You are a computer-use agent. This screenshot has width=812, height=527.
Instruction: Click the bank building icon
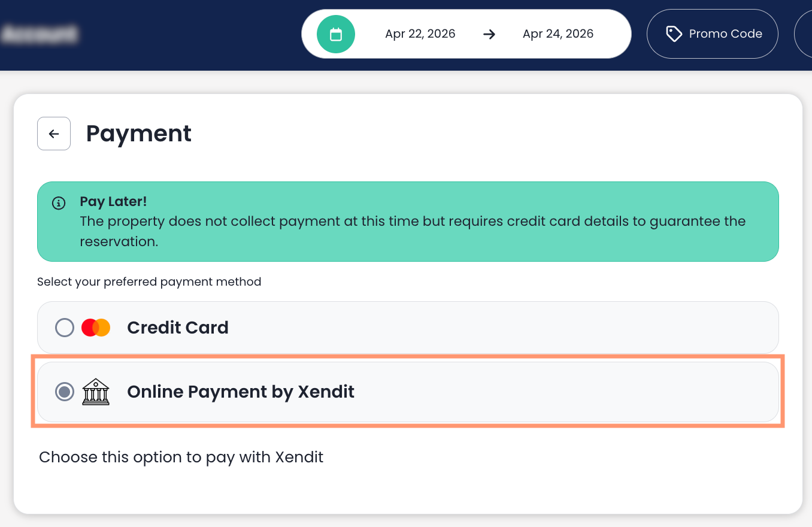(x=96, y=392)
